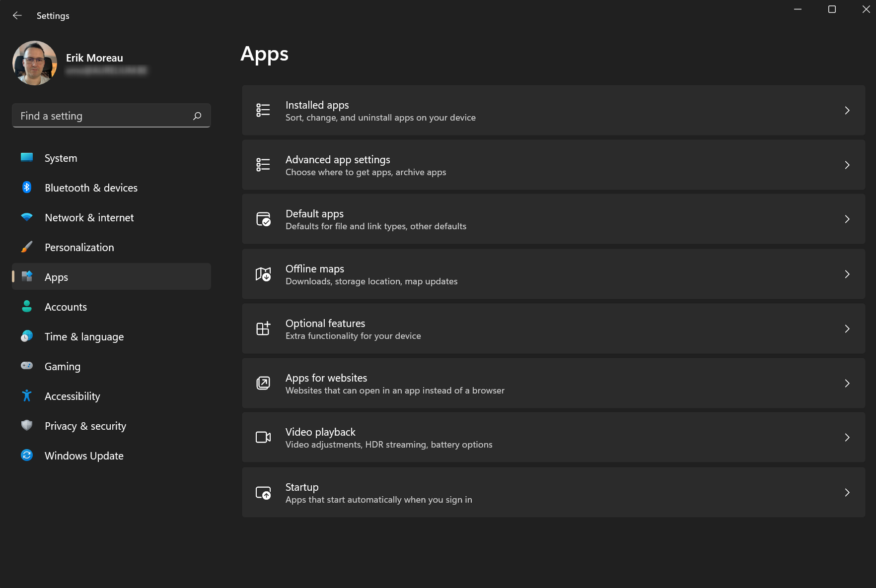Click the Bluetooth icon in the sidebar
This screenshot has height=588, width=876.
point(27,188)
